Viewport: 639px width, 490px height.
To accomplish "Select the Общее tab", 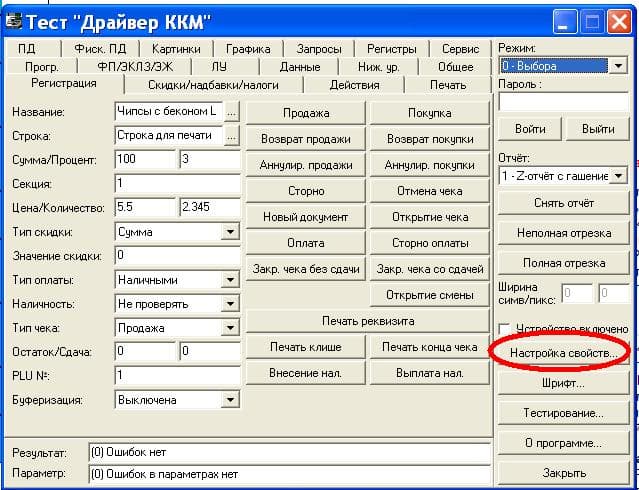I will click(456, 66).
